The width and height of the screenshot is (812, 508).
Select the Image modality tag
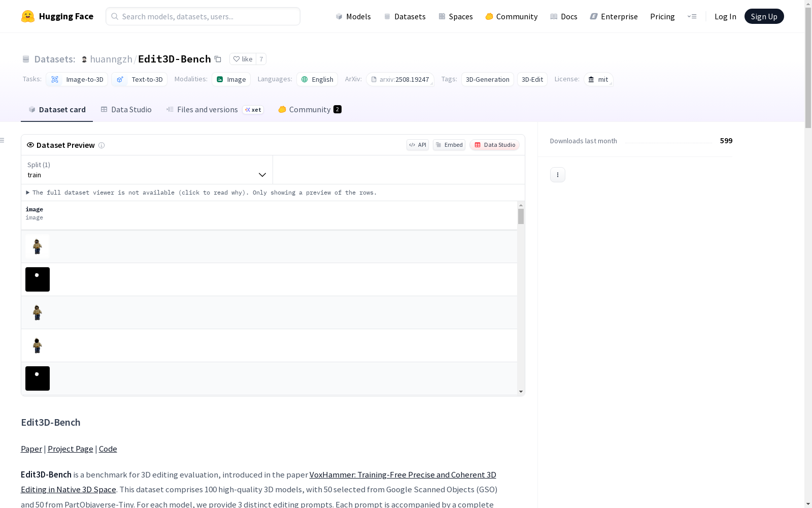(x=231, y=79)
